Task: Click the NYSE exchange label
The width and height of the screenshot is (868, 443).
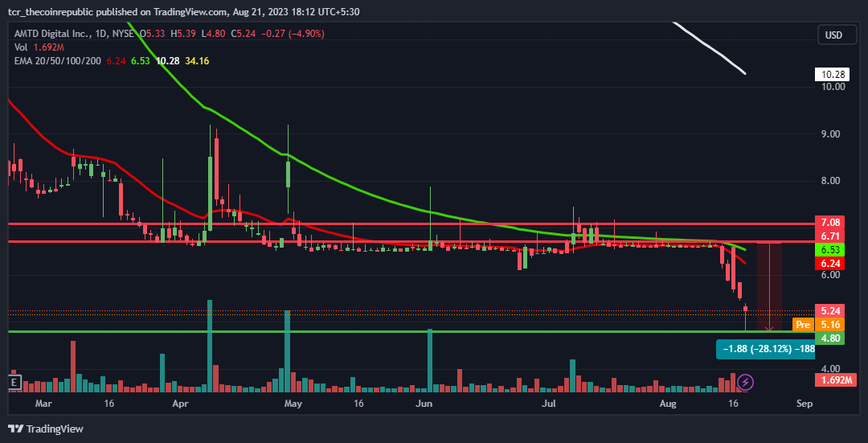Action: coord(122,34)
